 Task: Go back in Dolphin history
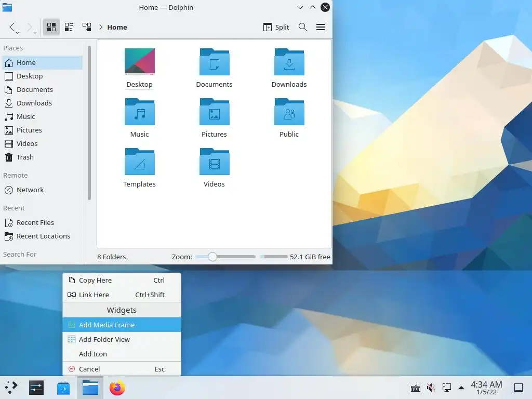12,27
